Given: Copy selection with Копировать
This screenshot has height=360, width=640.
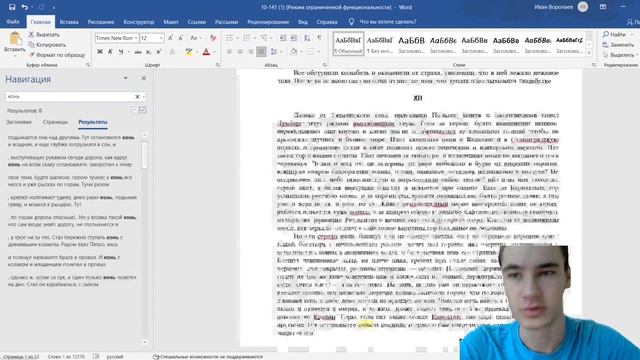Looking at the screenshot, I should click(x=47, y=44).
